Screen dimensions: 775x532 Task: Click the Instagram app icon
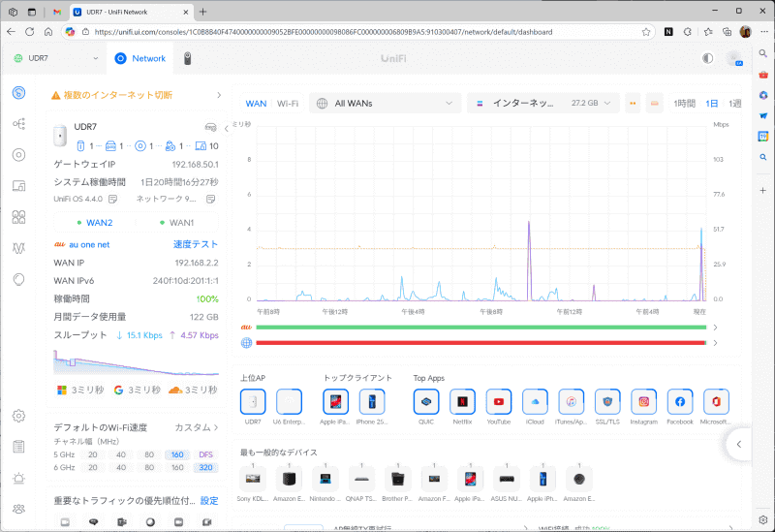[x=643, y=401]
